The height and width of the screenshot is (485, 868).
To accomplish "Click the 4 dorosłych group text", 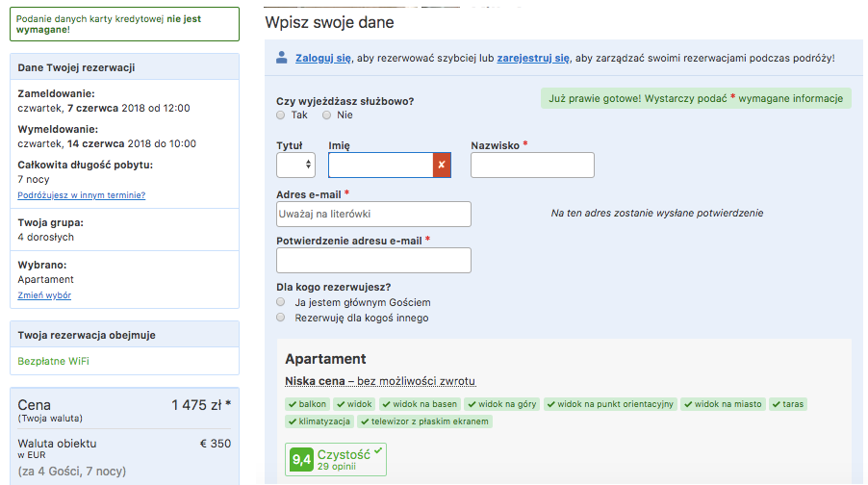I will click(x=45, y=237).
